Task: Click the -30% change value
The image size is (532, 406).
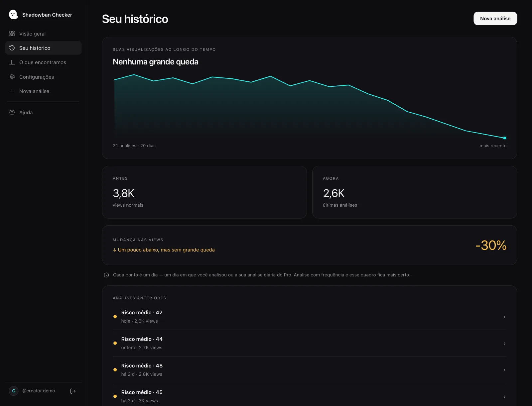Action: (491, 245)
